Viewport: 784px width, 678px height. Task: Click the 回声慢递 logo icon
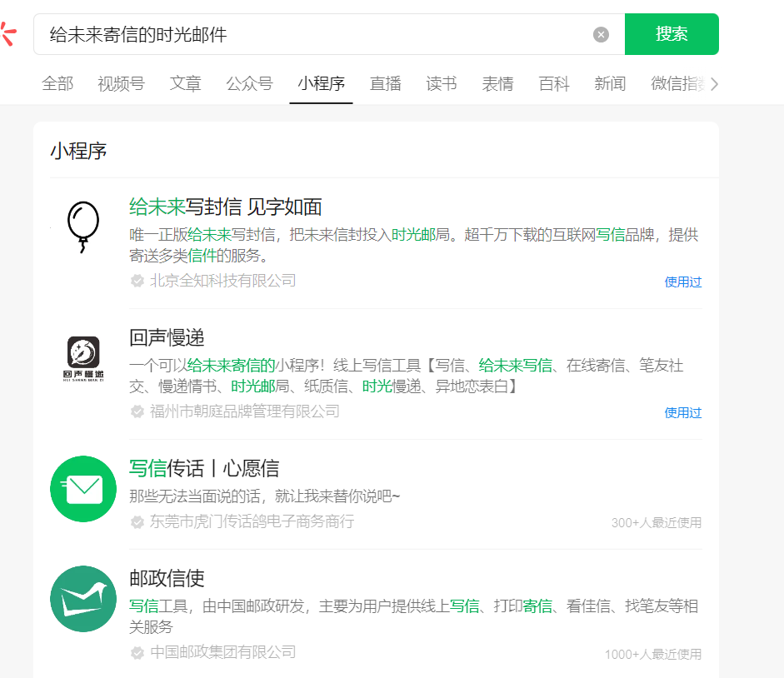click(83, 358)
